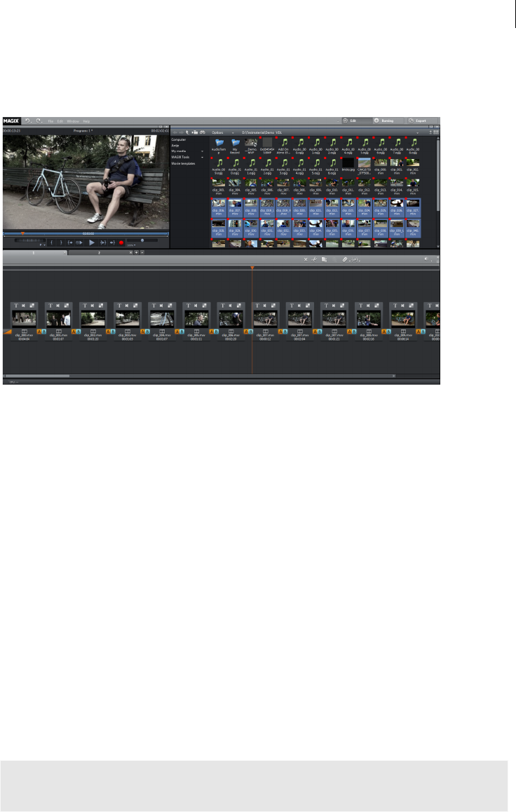Click the delete X icon in timeline toolbar
The height and width of the screenshot is (812, 516).
pos(306,259)
